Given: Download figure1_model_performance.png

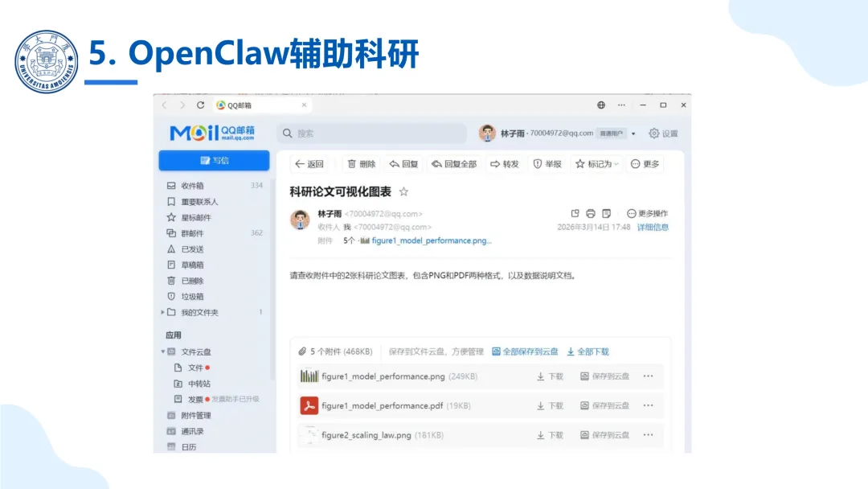Looking at the screenshot, I should (x=550, y=376).
